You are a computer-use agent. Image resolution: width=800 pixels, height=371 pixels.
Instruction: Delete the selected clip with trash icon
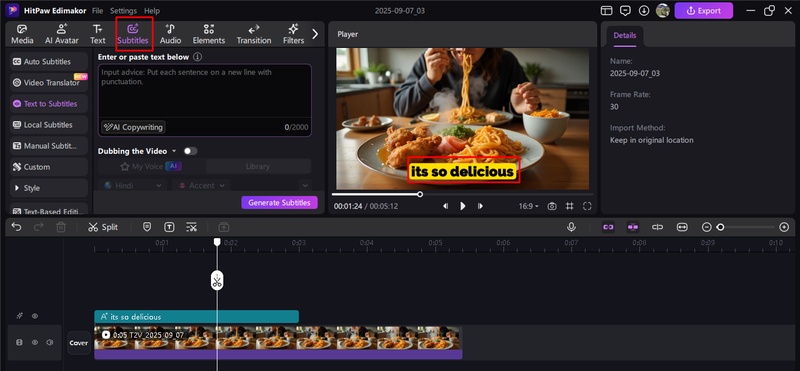(61, 227)
